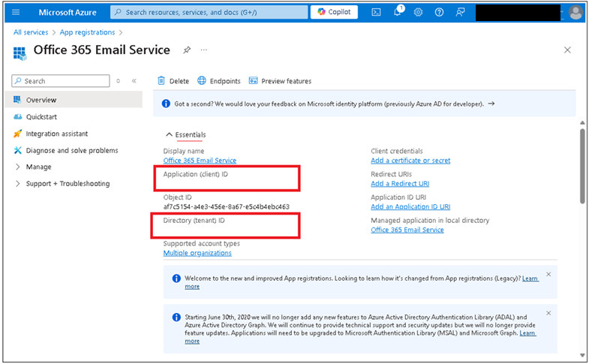Go to All services breadcrumb
This screenshot has height=364, width=589.
pos(31,32)
